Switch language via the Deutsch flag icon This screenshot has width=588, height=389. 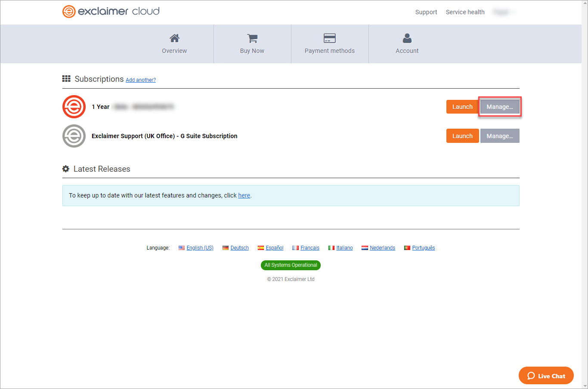point(226,248)
